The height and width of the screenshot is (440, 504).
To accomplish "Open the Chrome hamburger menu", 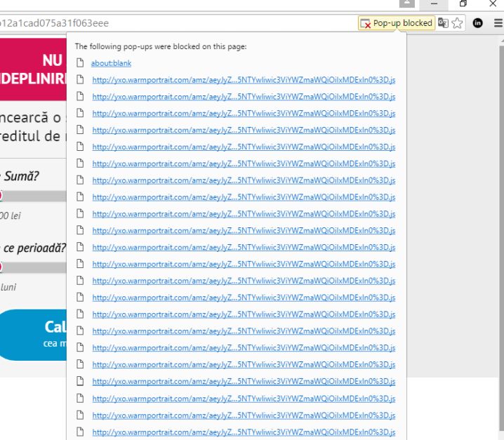I will [498, 23].
